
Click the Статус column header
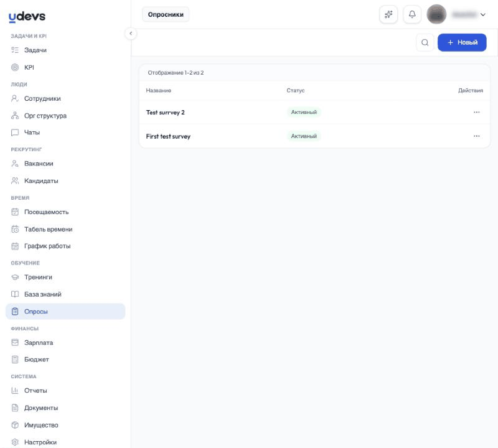(x=295, y=90)
